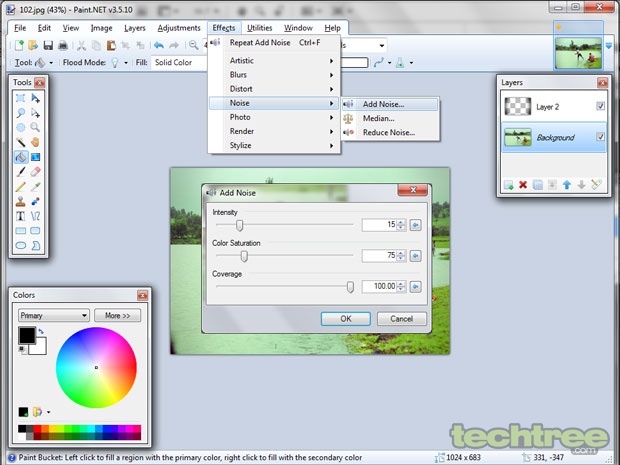
Task: Click the Coverage slider handle
Action: (x=350, y=287)
